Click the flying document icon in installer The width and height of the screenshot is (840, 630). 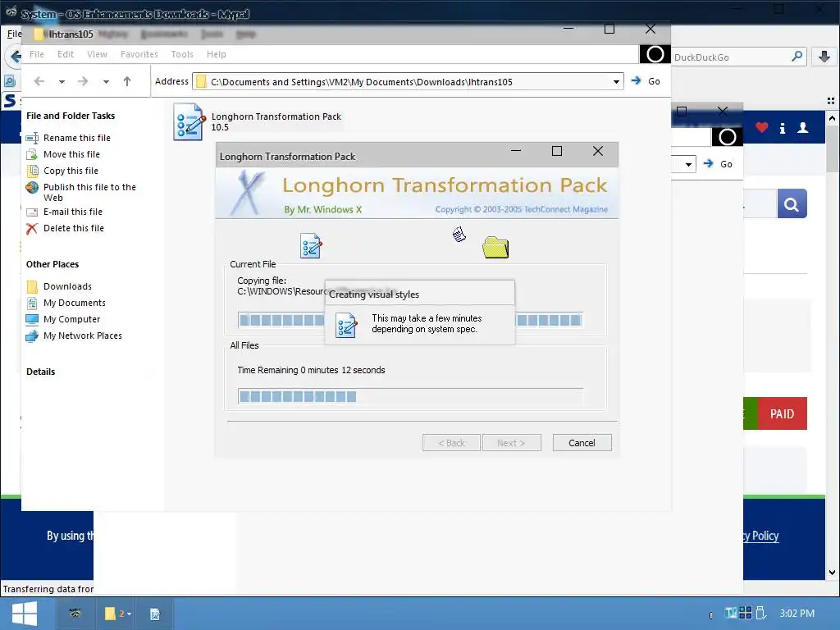pos(459,234)
